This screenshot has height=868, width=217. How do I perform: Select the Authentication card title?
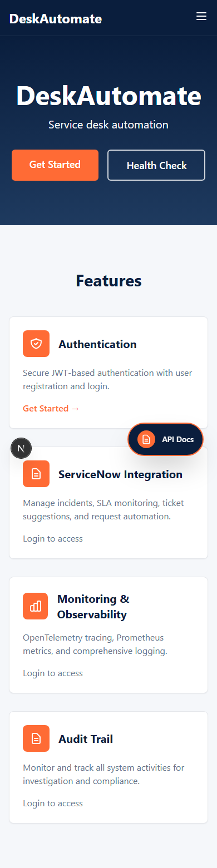[x=97, y=344]
